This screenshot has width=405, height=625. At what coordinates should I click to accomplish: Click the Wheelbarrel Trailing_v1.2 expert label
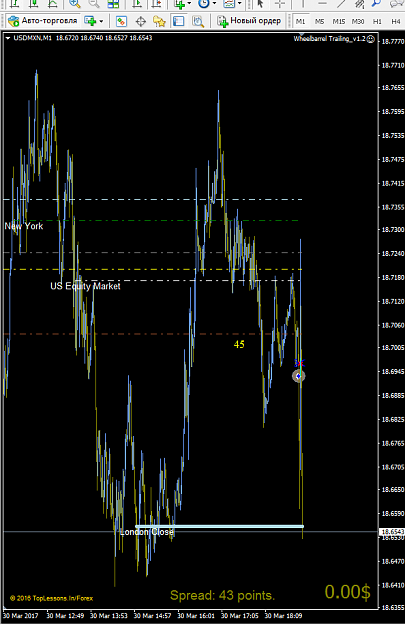coord(329,39)
